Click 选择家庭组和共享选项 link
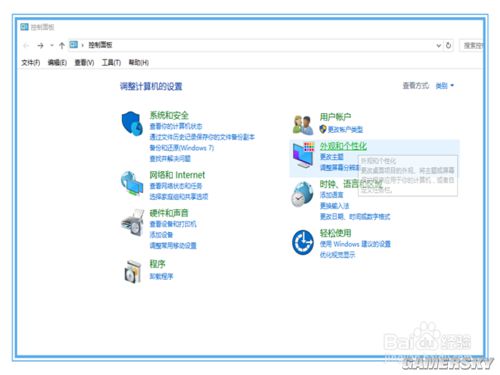The width and height of the screenshot is (500, 375). click(179, 197)
